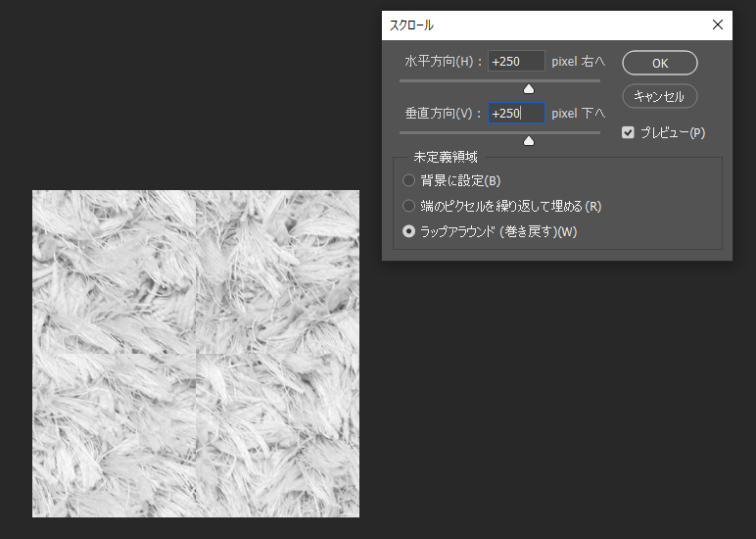Toggle the プレビュー(P) checkbox
Screen dimensions: 756x539
(x=628, y=132)
